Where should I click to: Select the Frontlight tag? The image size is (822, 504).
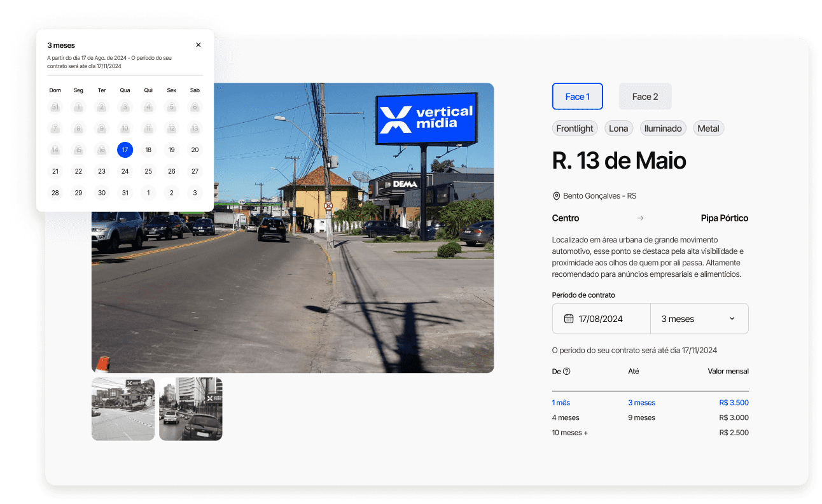575,129
